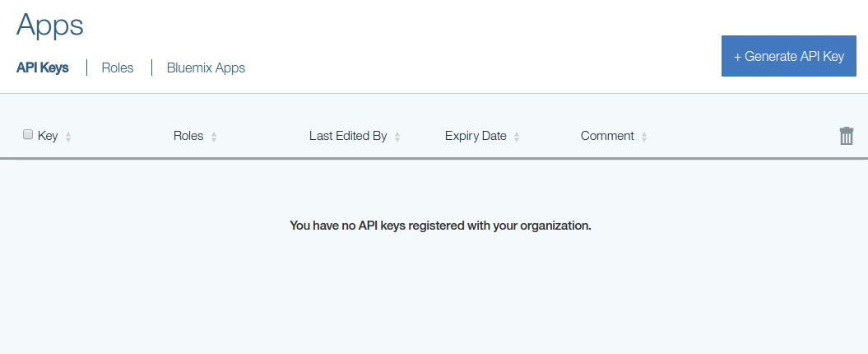Screen dimensions: 868x354
Task: Click the Expiry Date column header
Action: tap(476, 136)
